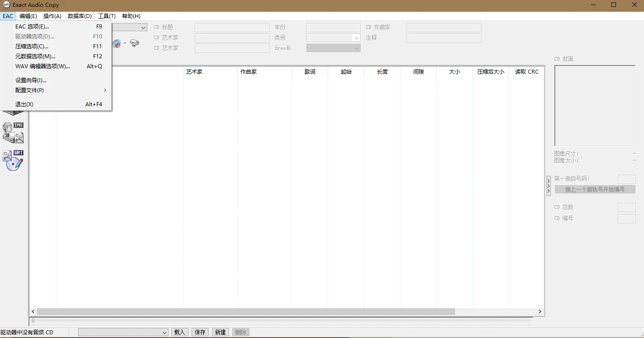The height and width of the screenshot is (338, 644).
Task: Open the 类别 dropdown
Action: 356,38
